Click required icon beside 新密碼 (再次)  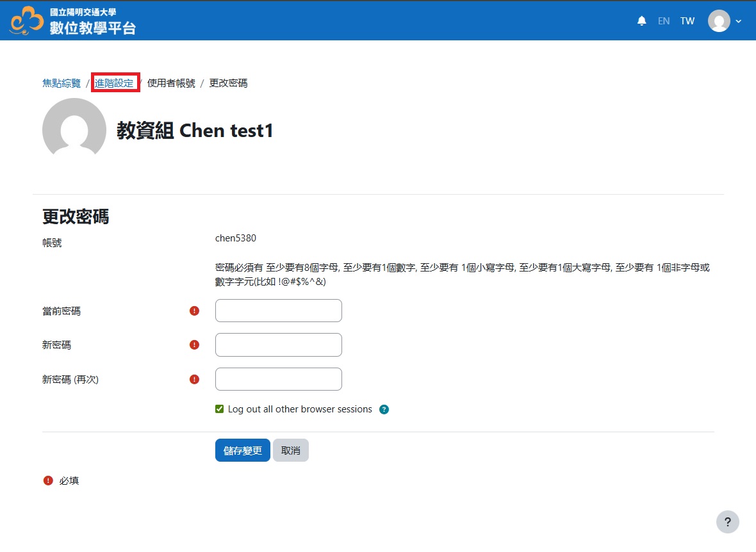(195, 379)
